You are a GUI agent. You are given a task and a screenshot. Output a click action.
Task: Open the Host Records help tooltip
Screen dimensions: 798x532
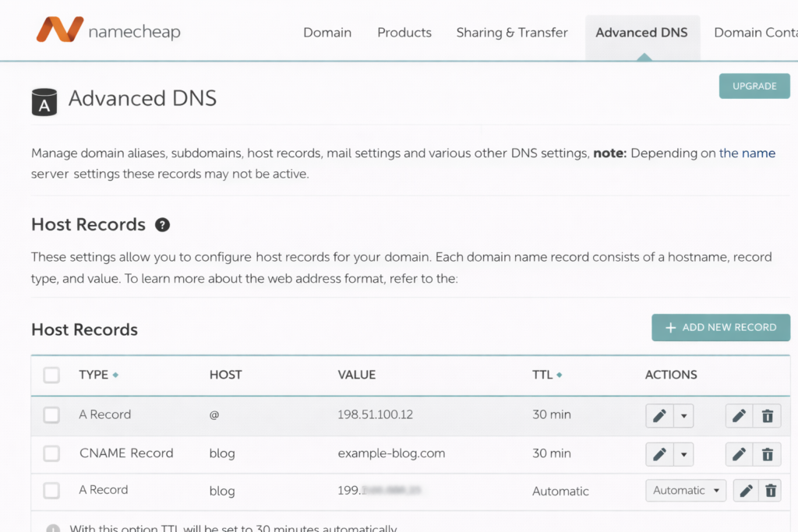tap(162, 224)
